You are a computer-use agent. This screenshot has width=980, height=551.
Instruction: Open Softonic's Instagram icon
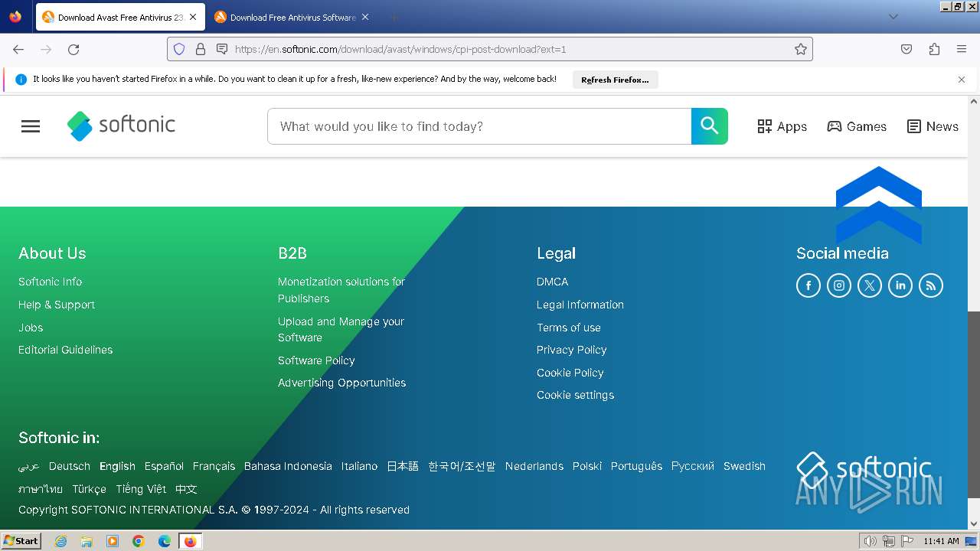tap(839, 285)
